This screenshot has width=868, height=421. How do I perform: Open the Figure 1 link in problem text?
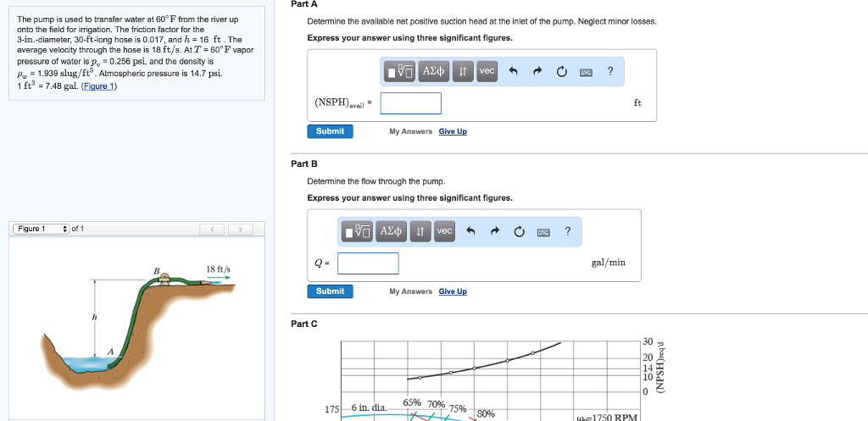[99, 86]
